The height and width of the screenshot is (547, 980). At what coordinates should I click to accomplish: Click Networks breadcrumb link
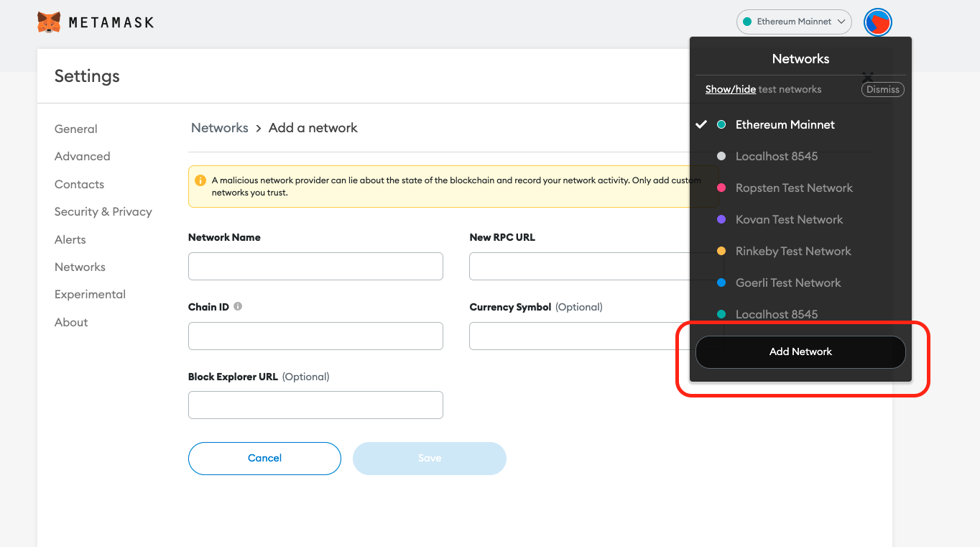coord(220,128)
